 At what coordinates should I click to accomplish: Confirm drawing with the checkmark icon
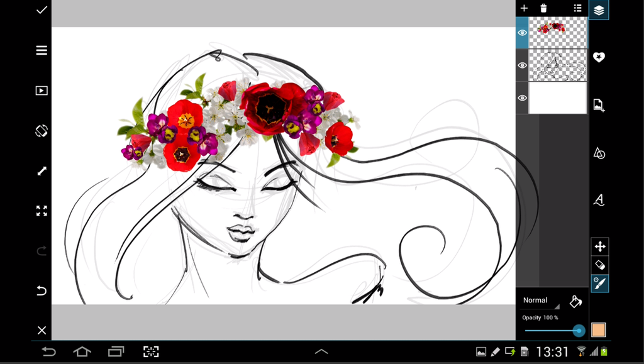coord(42,10)
